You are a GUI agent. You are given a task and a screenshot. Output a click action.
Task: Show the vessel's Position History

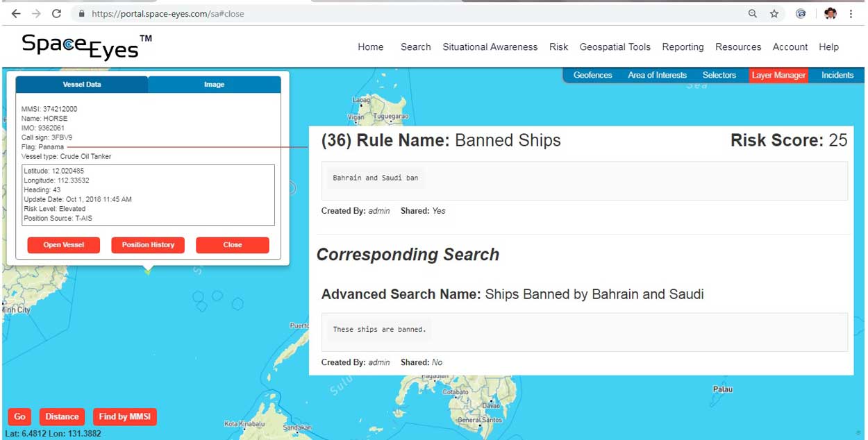pyautogui.click(x=148, y=245)
